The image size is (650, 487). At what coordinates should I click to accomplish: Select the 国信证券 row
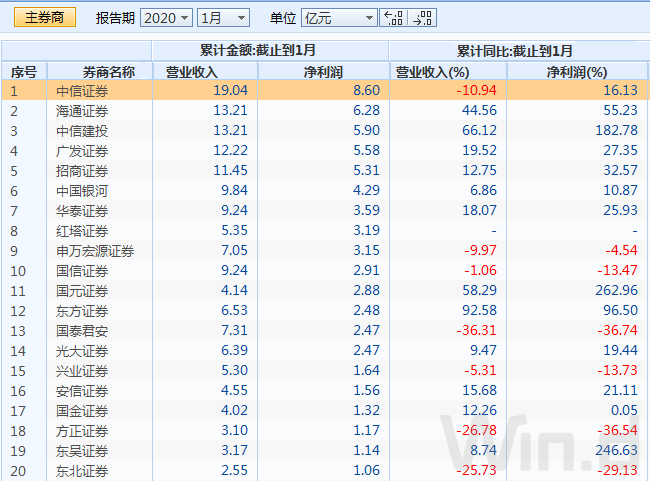[324, 270]
